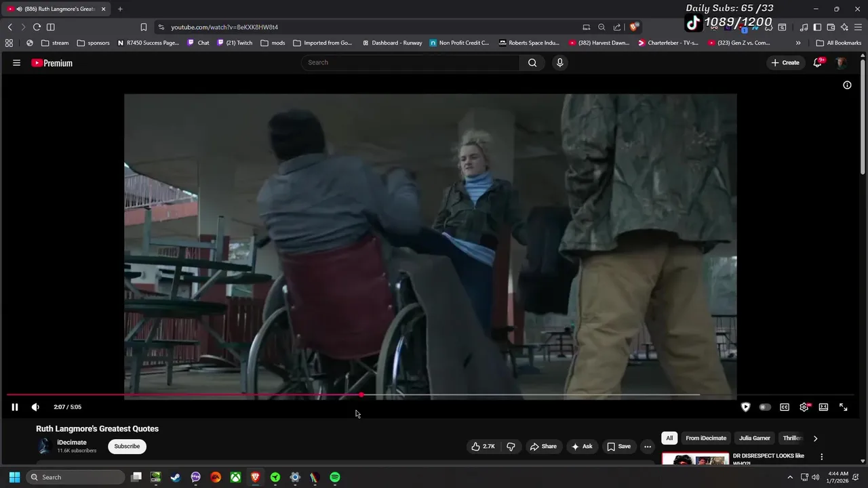Viewport: 868px width, 488px height.
Task: Subscribe to iDecimate
Action: click(127, 447)
